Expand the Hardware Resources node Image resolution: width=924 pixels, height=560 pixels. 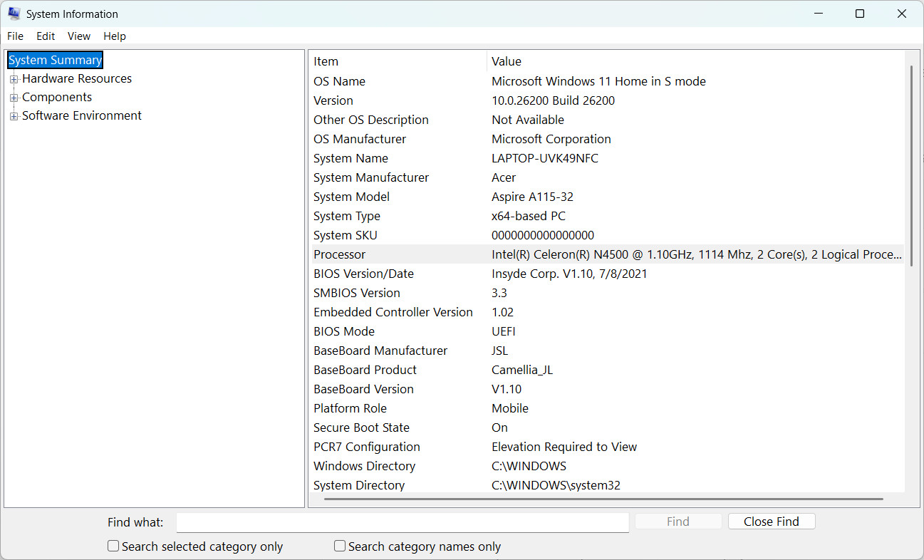pyautogui.click(x=14, y=79)
